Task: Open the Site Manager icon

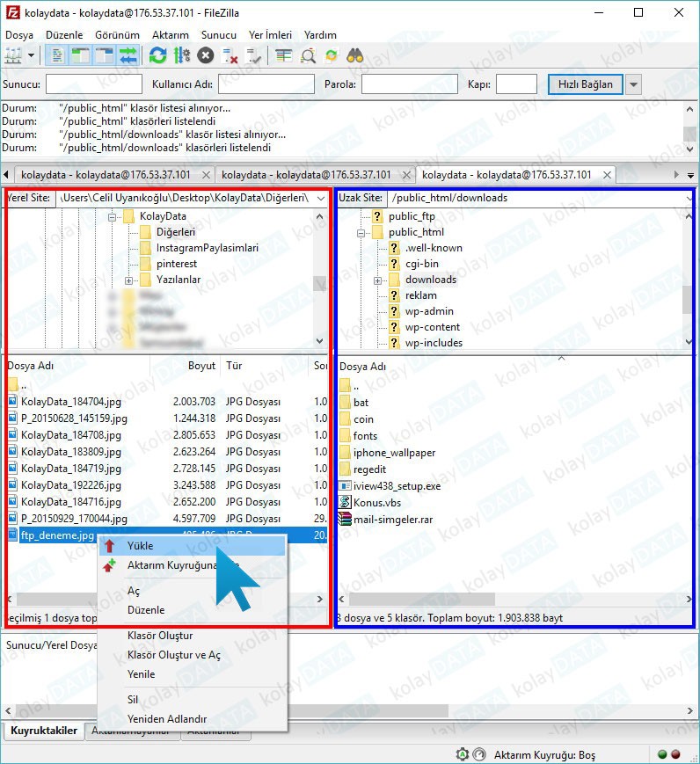Action: [13, 55]
